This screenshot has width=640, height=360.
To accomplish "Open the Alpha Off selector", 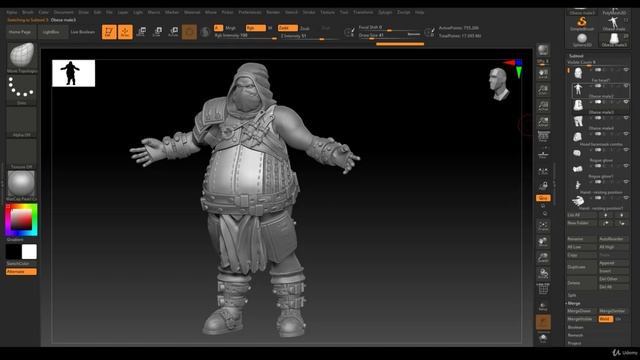I will pyautogui.click(x=22, y=122).
